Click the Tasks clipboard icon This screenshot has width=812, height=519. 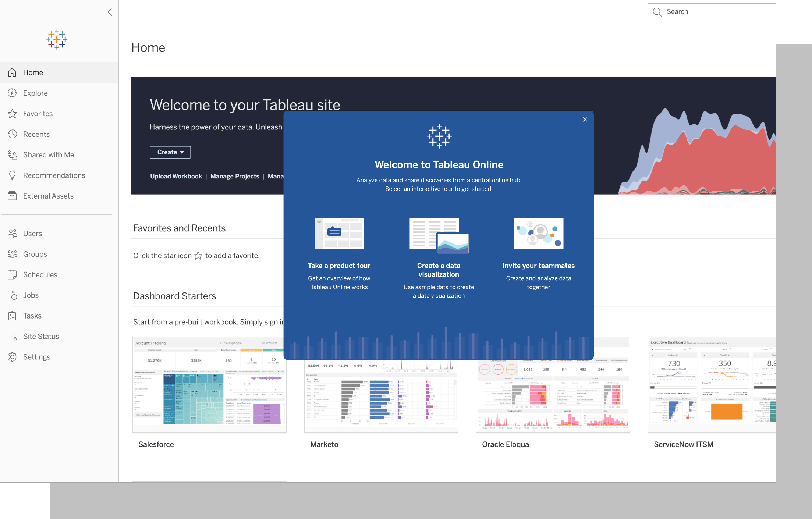(12, 316)
